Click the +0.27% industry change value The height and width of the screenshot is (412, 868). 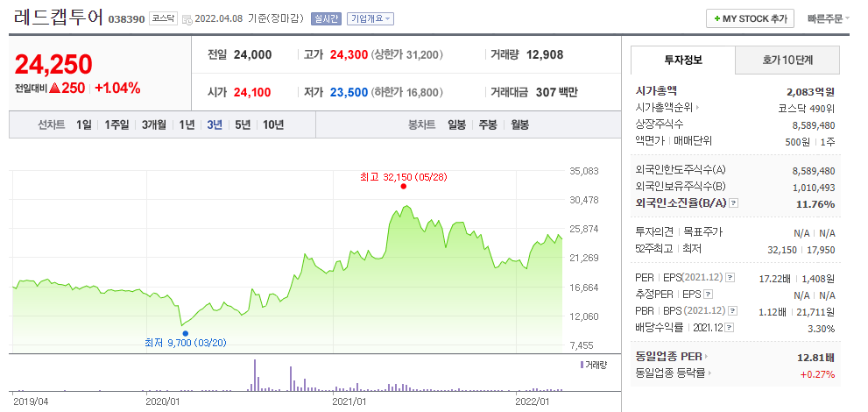pyautogui.click(x=817, y=373)
